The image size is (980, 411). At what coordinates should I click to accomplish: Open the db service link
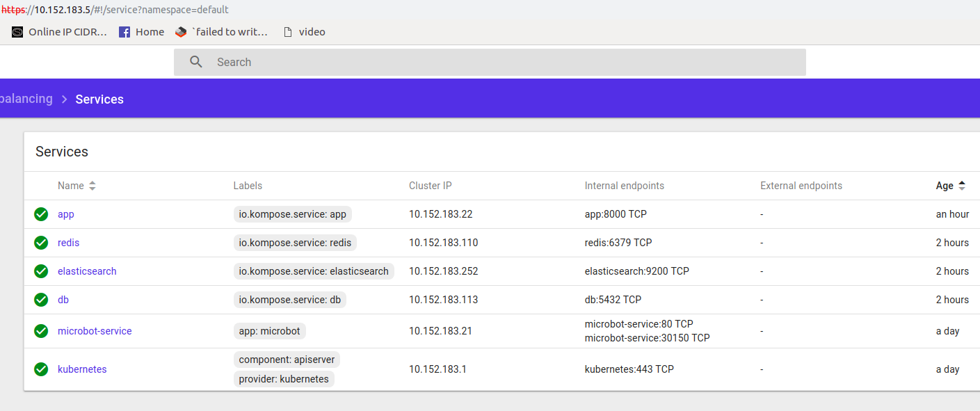63,300
